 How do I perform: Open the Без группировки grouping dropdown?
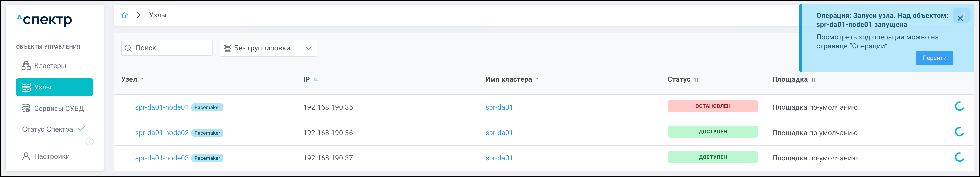pos(268,48)
